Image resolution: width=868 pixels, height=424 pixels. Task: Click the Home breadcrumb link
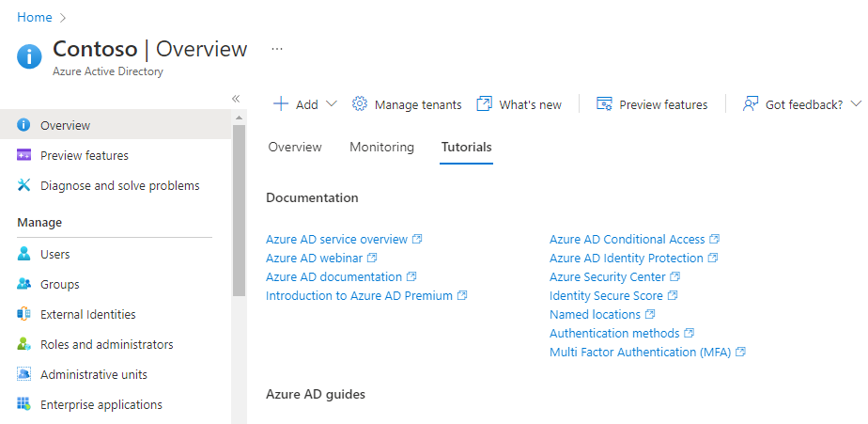tap(35, 17)
